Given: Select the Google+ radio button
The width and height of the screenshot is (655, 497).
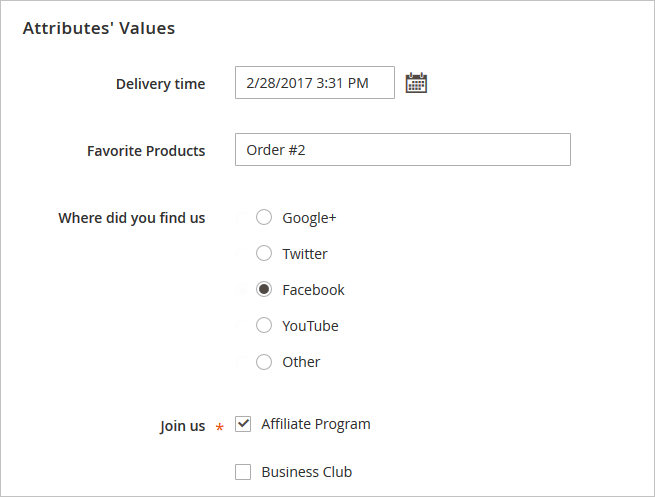Looking at the screenshot, I should [x=264, y=217].
